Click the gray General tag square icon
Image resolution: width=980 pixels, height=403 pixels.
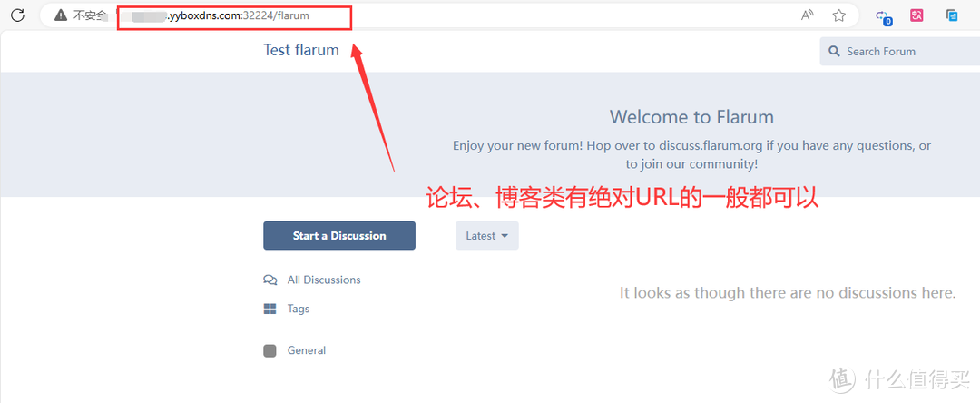(x=270, y=350)
